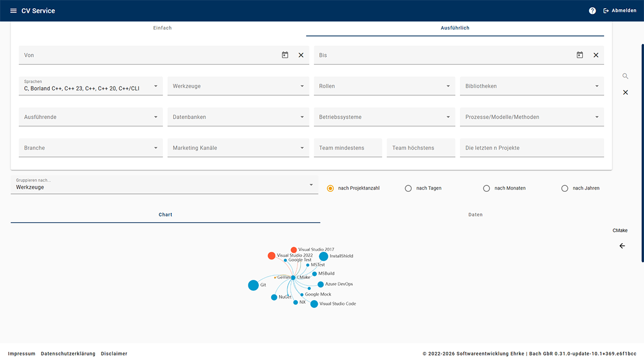The height and width of the screenshot is (362, 644).
Task: Select the Chart tab
Action: tap(165, 215)
